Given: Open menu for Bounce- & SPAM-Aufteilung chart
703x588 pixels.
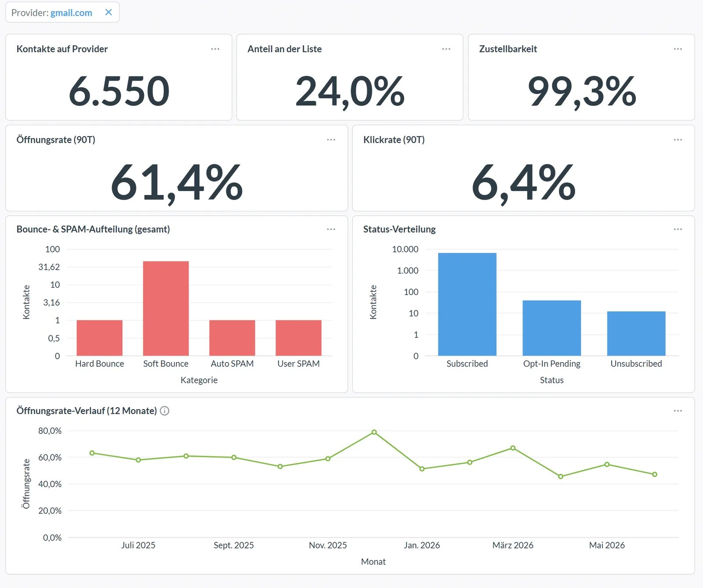Looking at the screenshot, I should (331, 229).
